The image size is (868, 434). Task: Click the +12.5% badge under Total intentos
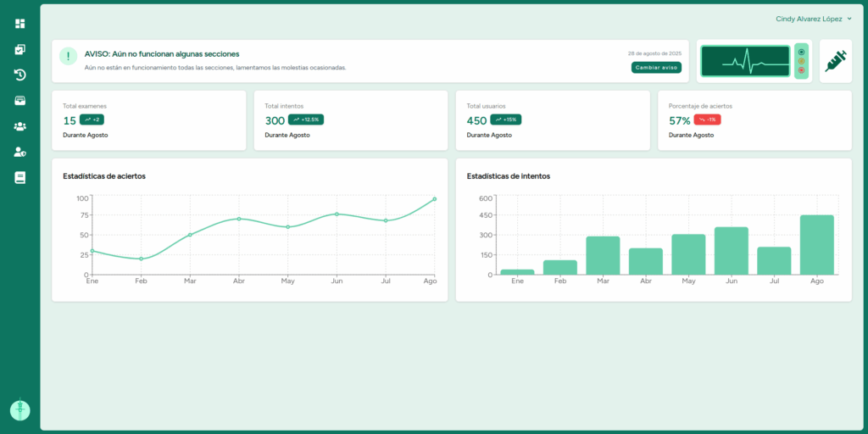(x=306, y=120)
